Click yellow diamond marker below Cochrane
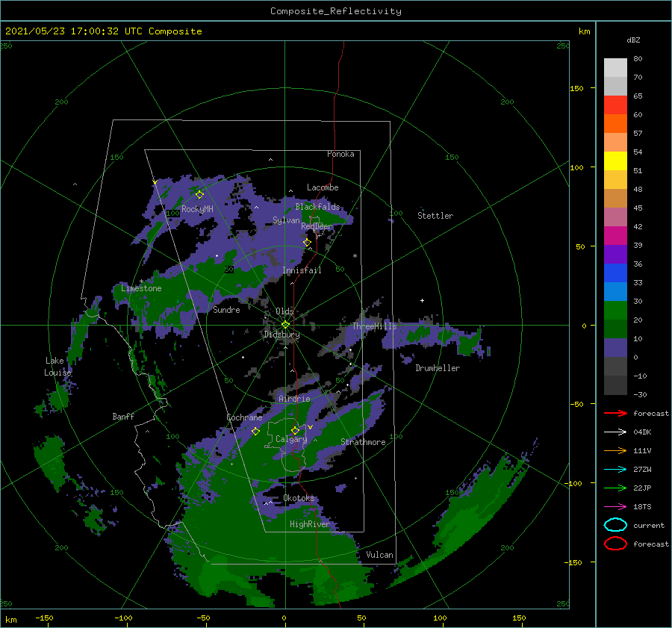 [x=255, y=431]
